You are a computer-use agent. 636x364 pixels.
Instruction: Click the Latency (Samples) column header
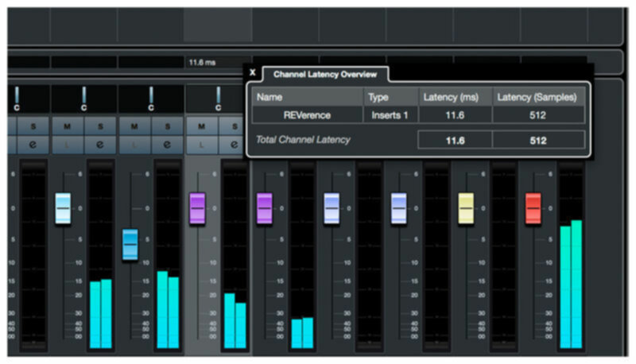[x=537, y=96]
